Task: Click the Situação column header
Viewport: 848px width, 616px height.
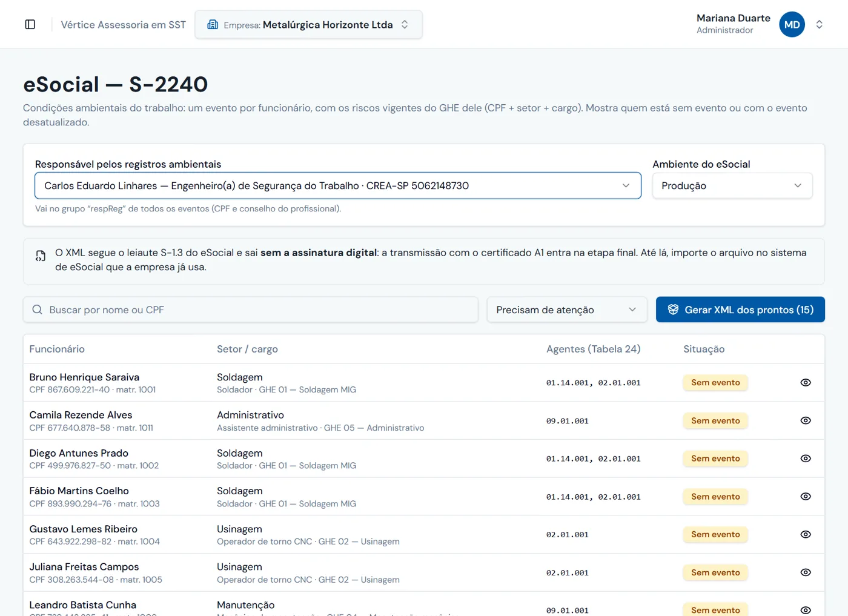Action: pyautogui.click(x=704, y=349)
